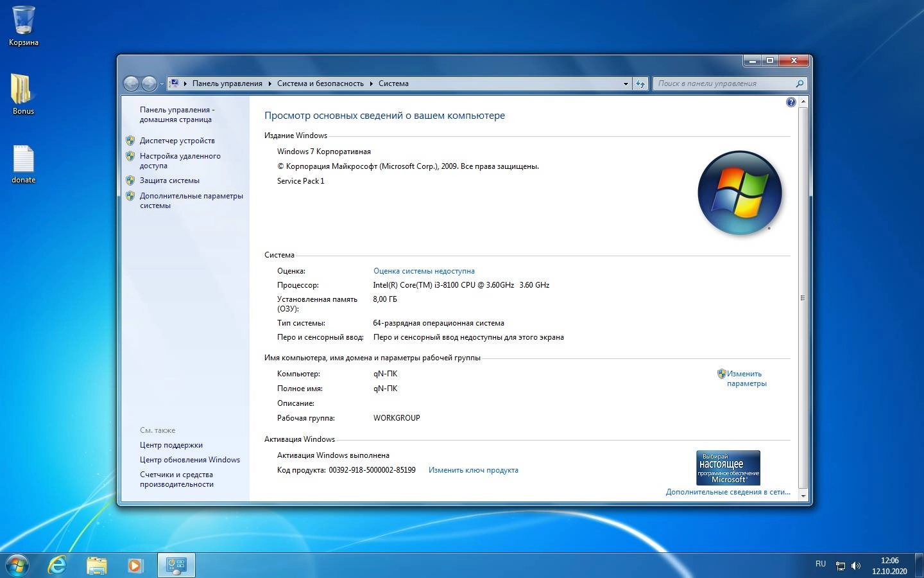The image size is (924, 578).
Task: Launch Windows Media Player from taskbar
Action: (x=135, y=565)
